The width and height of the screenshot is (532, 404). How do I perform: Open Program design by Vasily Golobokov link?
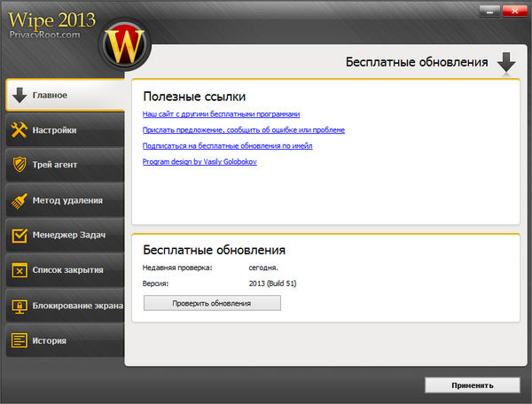(199, 161)
